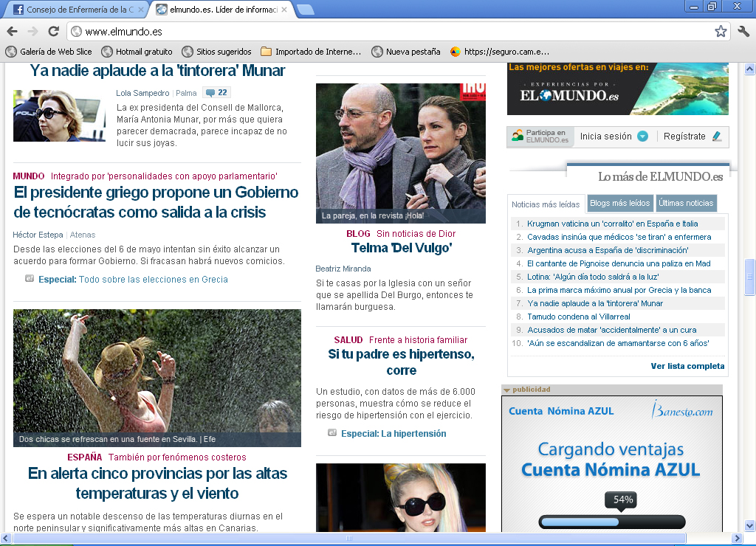
Task: Open the new tab button
Action: (305, 10)
